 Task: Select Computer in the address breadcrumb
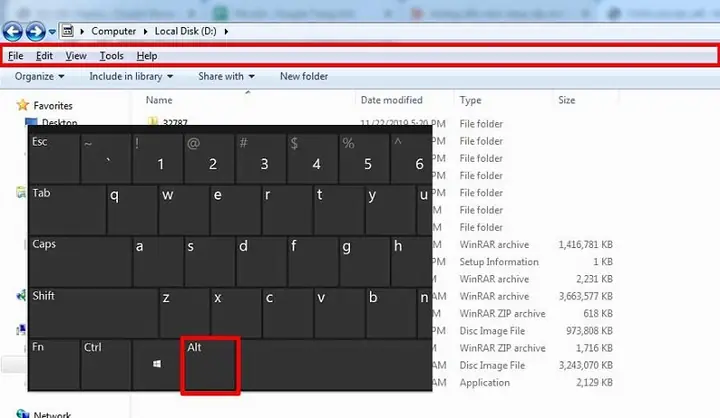pyautogui.click(x=113, y=31)
